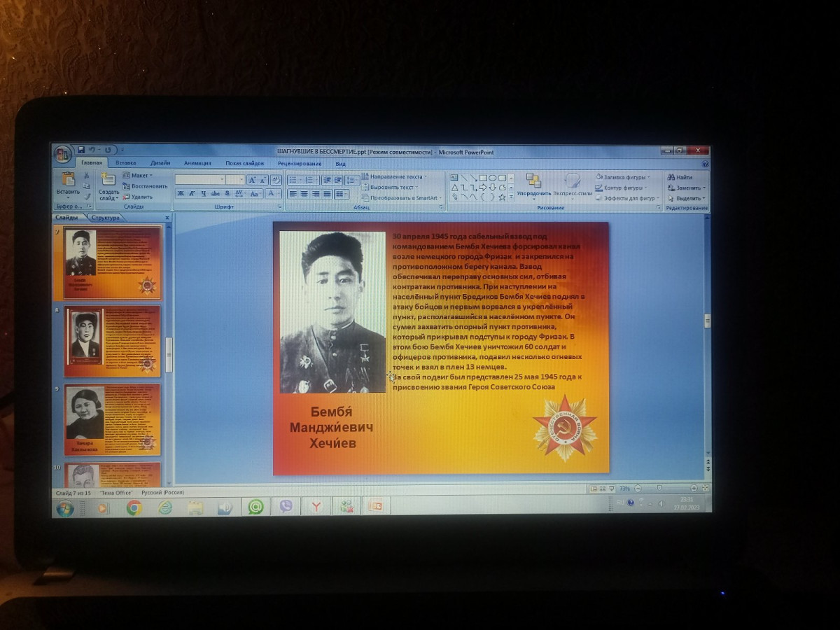Click the Find (Найти) binoculars button
The image size is (840, 630).
click(x=680, y=177)
